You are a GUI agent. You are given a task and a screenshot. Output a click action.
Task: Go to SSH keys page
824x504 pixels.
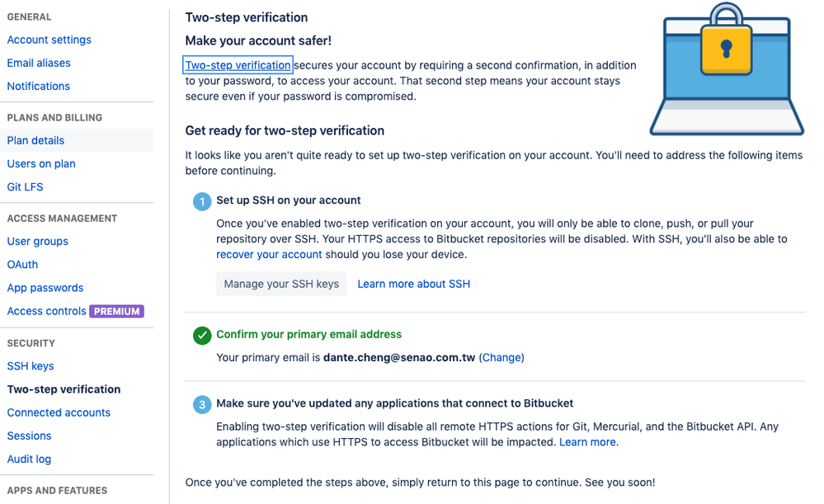tap(30, 366)
